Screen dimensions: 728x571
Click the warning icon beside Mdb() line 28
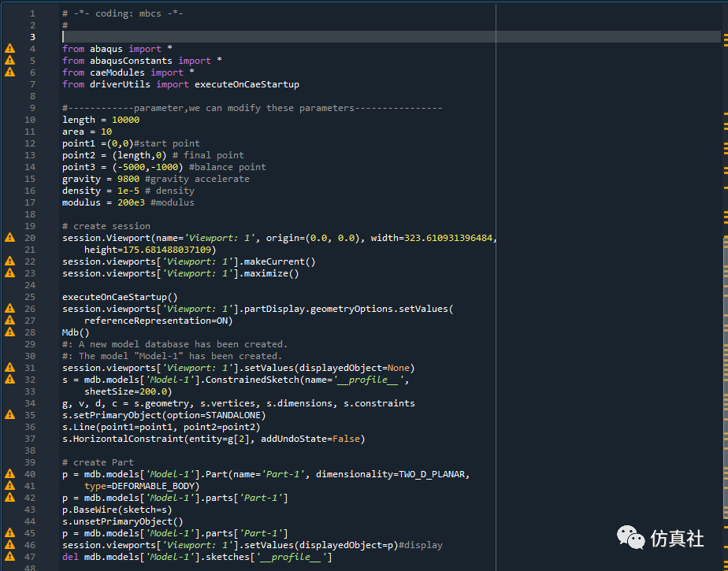click(9, 332)
